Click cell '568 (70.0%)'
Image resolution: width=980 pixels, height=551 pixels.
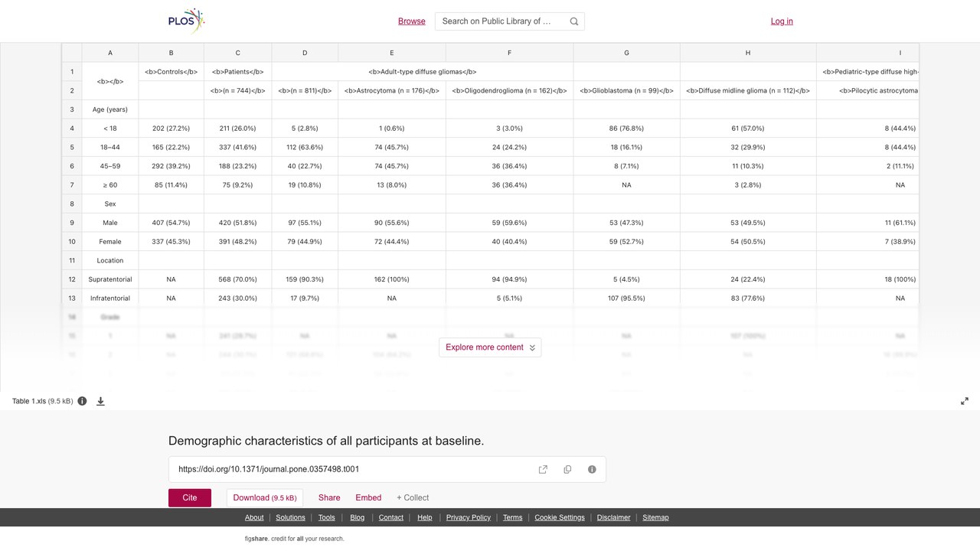point(237,279)
